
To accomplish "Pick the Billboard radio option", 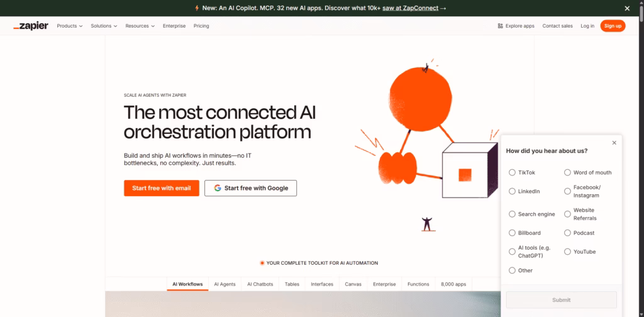I will pos(512,233).
